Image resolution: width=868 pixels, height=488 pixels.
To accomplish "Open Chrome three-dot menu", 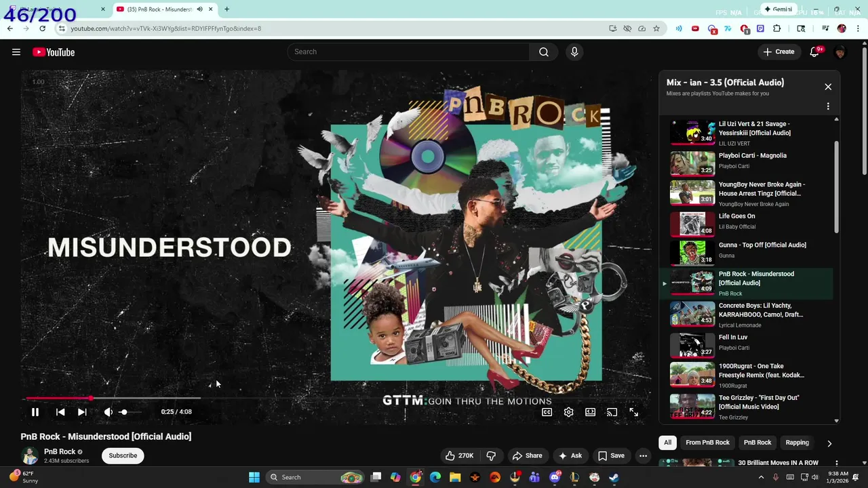I will (859, 28).
